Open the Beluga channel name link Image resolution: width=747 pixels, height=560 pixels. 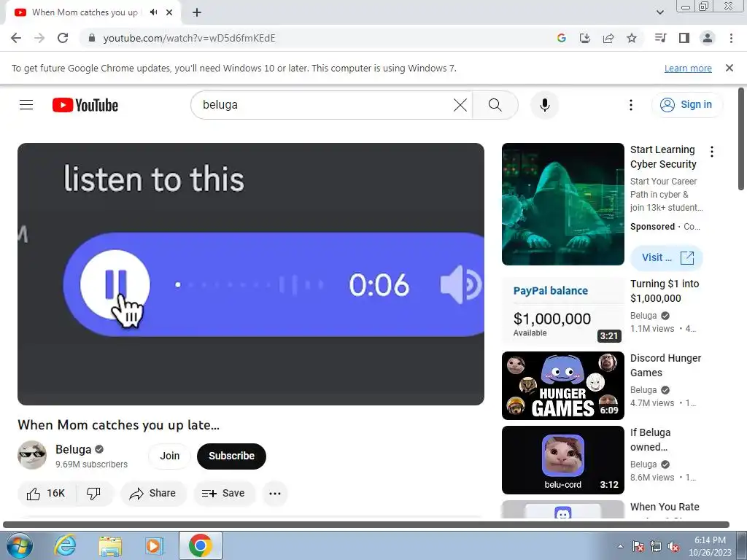[x=73, y=449]
